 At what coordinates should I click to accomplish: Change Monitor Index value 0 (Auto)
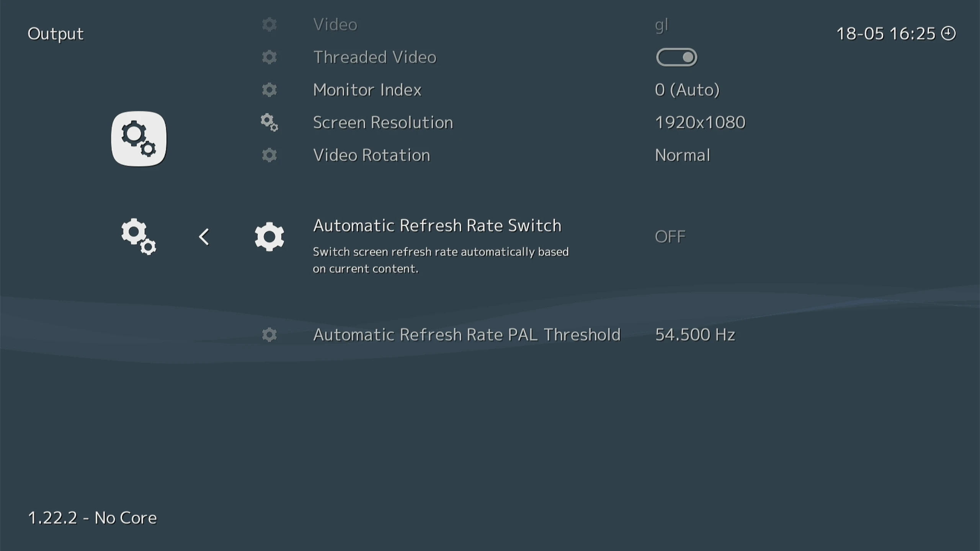687,90
